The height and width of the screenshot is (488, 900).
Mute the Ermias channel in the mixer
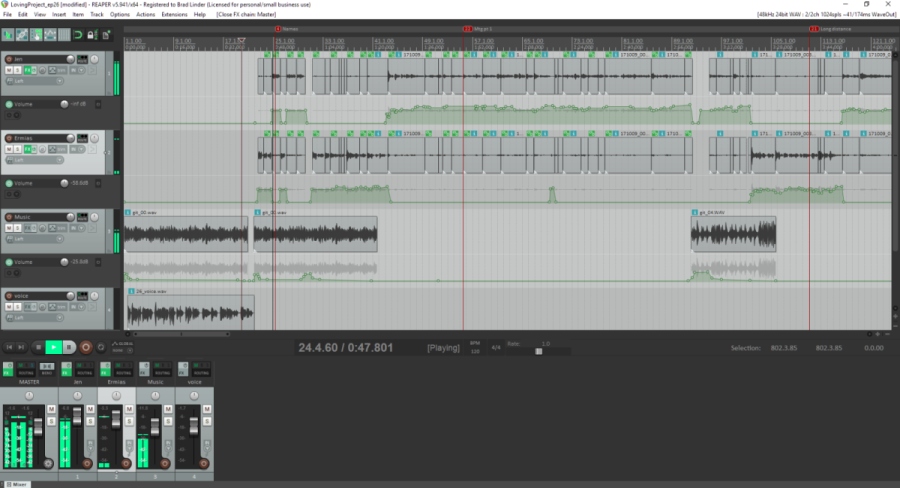[x=129, y=410]
